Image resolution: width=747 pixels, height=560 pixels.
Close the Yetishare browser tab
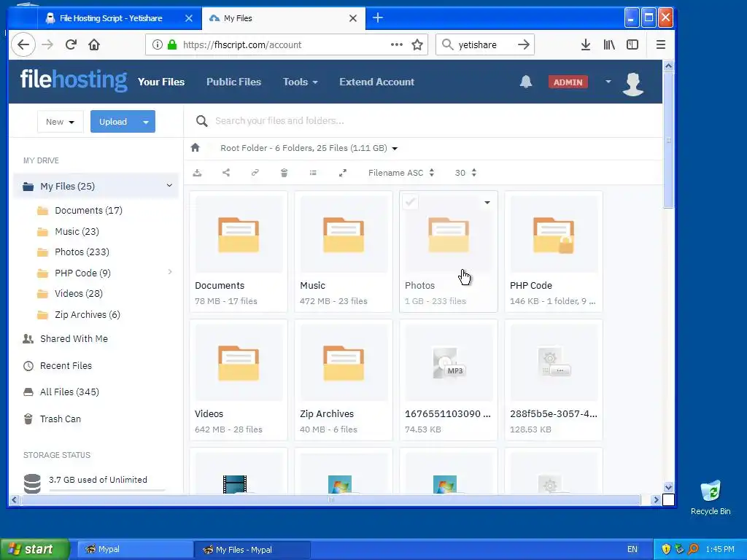coord(189,18)
